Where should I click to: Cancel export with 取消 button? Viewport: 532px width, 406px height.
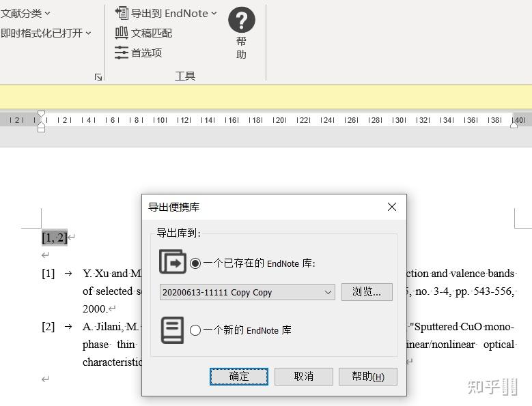pyautogui.click(x=304, y=377)
